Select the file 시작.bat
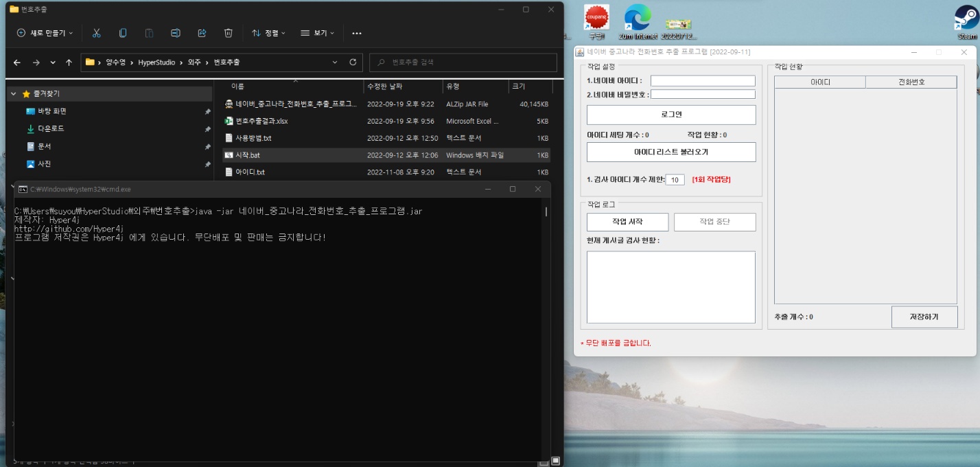This screenshot has height=467, width=980. tap(387, 155)
